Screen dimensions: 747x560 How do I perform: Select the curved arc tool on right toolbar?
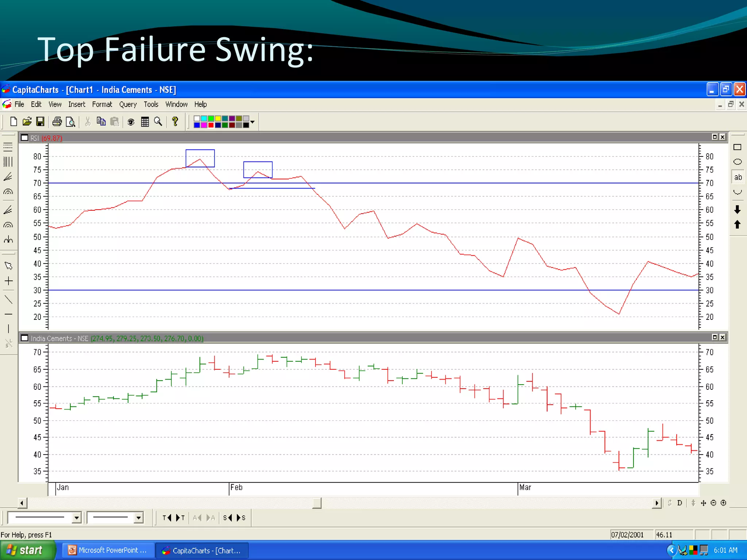click(737, 192)
